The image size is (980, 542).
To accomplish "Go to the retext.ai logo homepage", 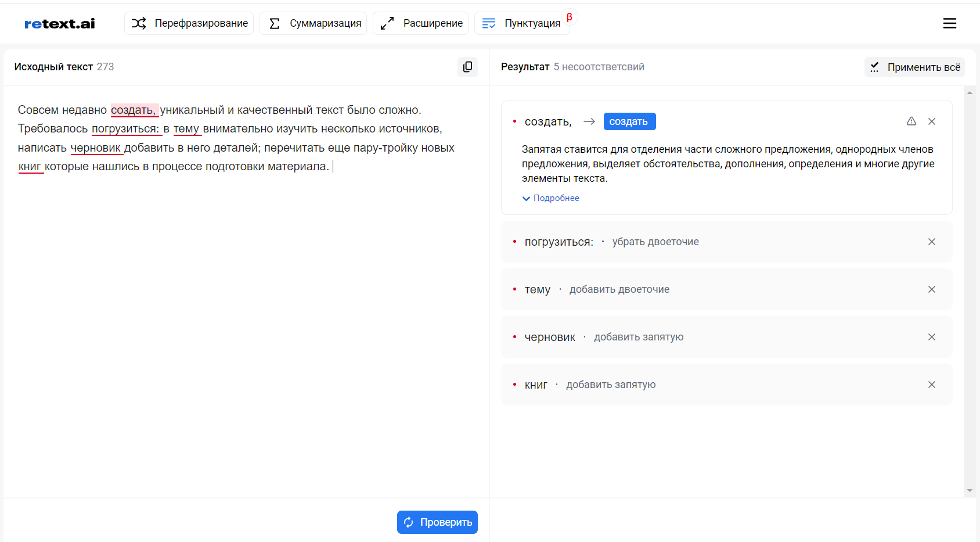I will [59, 24].
